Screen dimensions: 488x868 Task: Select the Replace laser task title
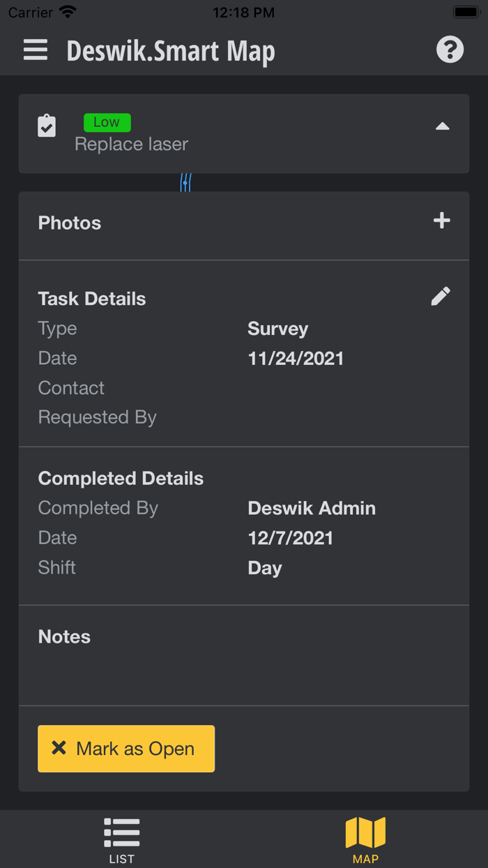132,144
